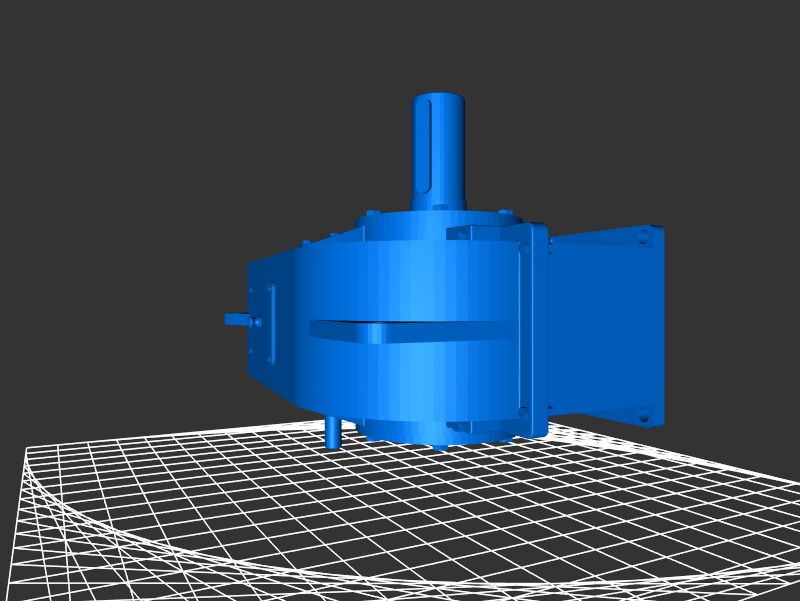Click the small input shaft on the left side

(x=237, y=320)
